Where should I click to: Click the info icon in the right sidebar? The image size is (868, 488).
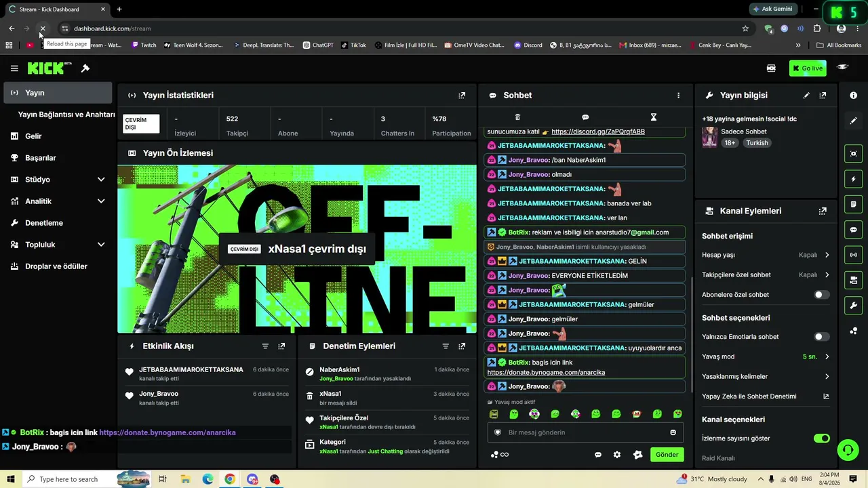854,96
